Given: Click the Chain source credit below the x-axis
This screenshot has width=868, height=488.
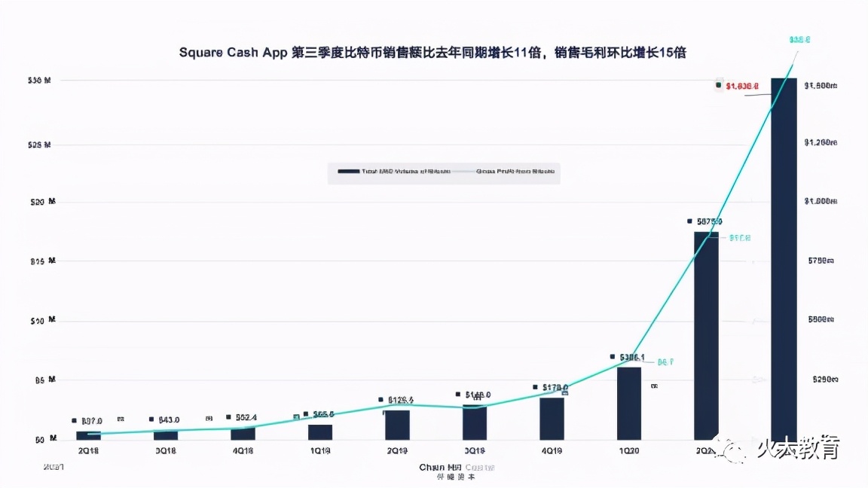Looking at the screenshot, I should coord(457,468).
